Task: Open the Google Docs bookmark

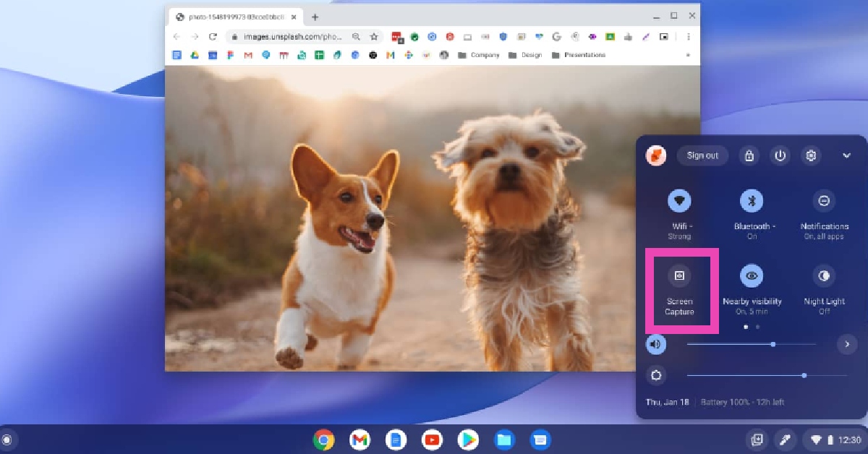Action: tap(176, 55)
